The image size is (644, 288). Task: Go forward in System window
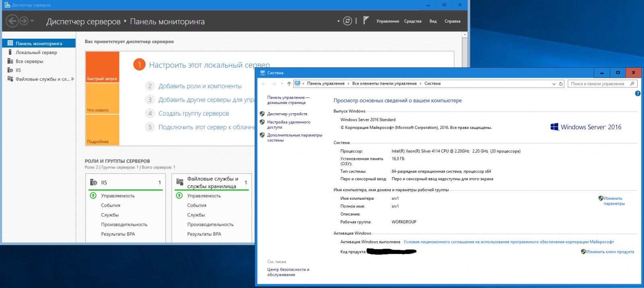click(x=274, y=84)
